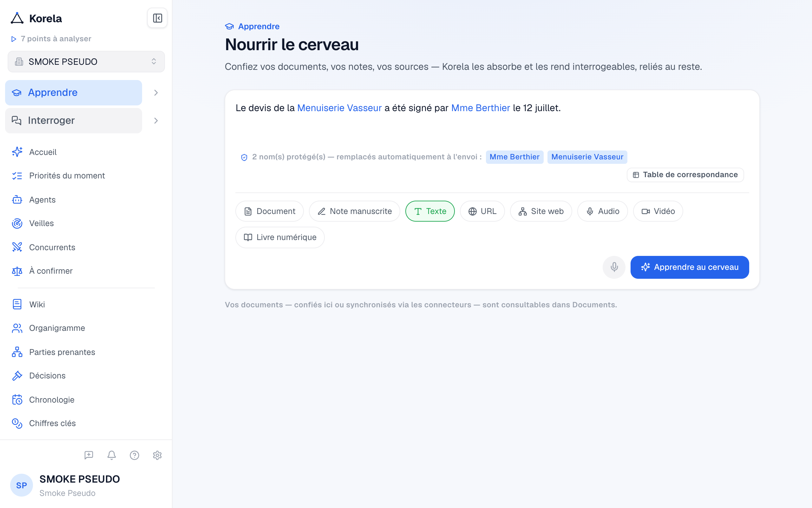
Task: Choose the Audio source type
Action: tap(603, 211)
